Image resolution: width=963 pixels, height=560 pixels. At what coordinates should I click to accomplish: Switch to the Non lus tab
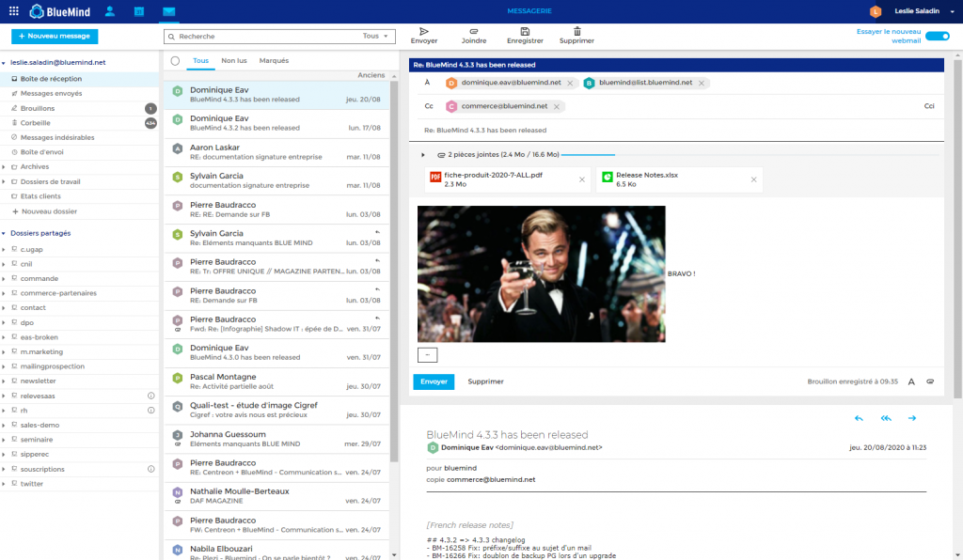coord(234,60)
